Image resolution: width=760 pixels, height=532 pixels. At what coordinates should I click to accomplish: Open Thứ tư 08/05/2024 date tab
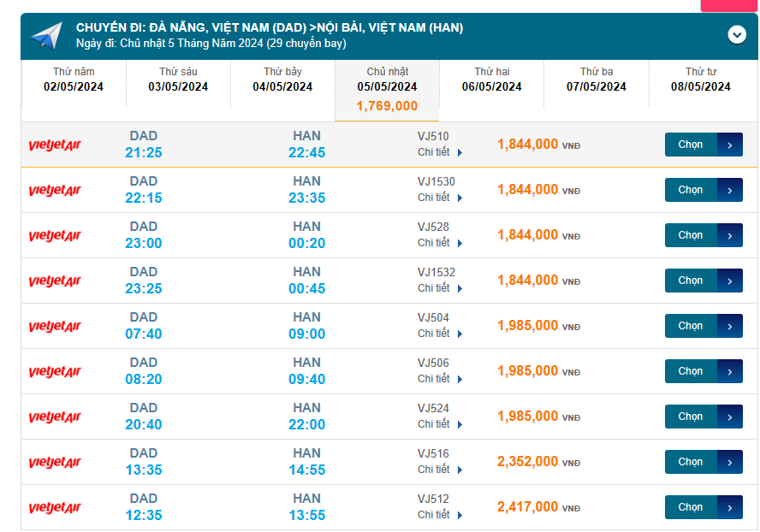coord(701,80)
